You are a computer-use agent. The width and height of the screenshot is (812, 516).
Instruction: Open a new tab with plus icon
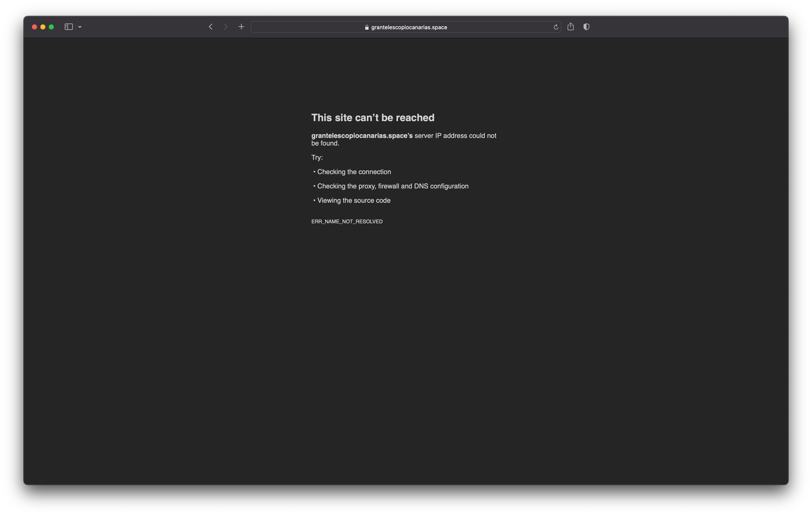(241, 27)
